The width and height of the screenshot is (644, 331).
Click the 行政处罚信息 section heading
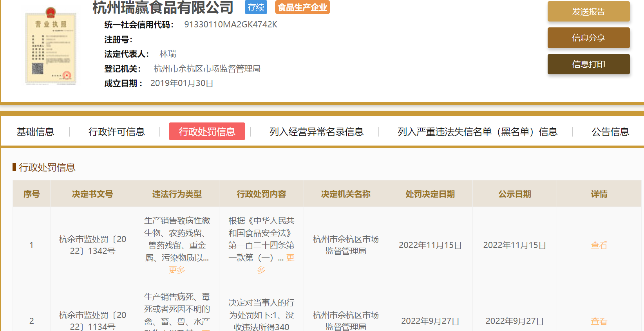(47, 167)
